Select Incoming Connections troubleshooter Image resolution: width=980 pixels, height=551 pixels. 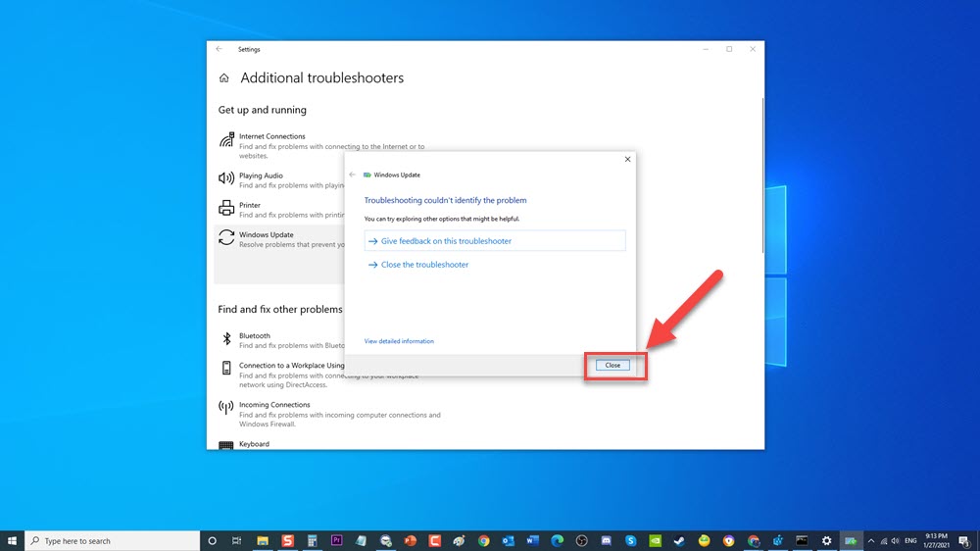click(x=329, y=414)
